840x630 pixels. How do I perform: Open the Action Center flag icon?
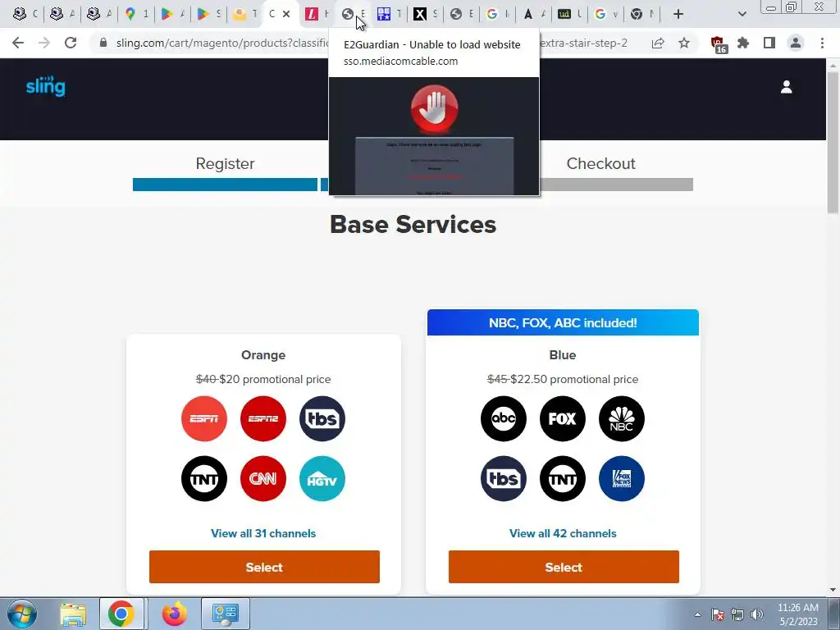pos(718,614)
